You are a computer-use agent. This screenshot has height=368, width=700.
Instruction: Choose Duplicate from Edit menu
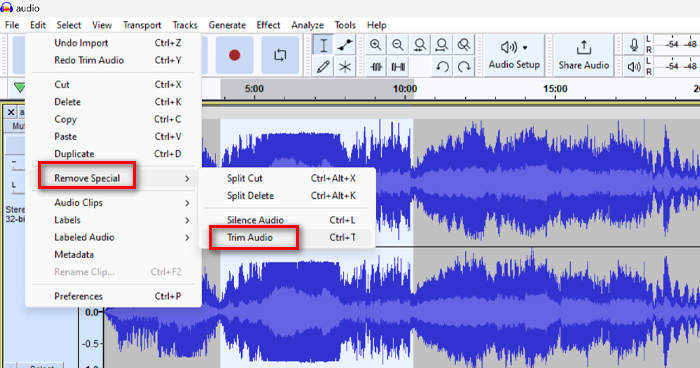(114, 154)
